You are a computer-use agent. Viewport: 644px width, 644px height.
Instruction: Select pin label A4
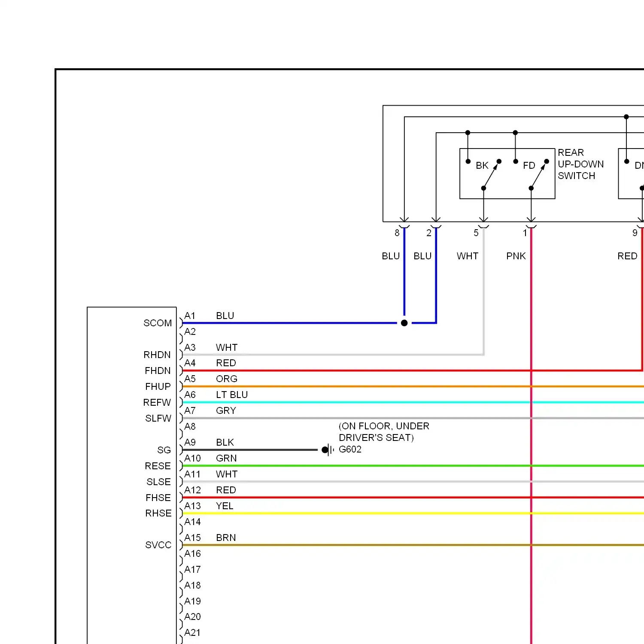pos(190,363)
